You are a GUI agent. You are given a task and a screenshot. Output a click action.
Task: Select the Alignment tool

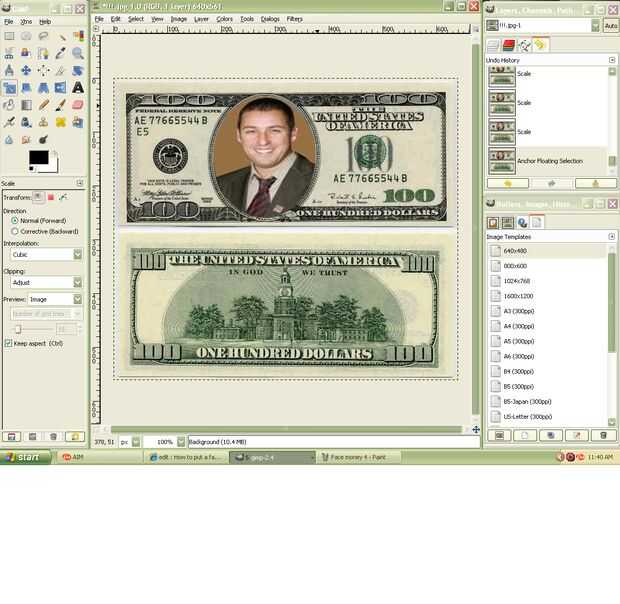pyautogui.click(x=43, y=70)
